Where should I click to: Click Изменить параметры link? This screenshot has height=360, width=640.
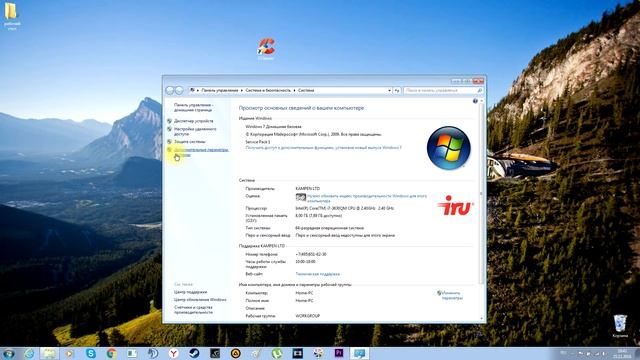(x=452, y=296)
